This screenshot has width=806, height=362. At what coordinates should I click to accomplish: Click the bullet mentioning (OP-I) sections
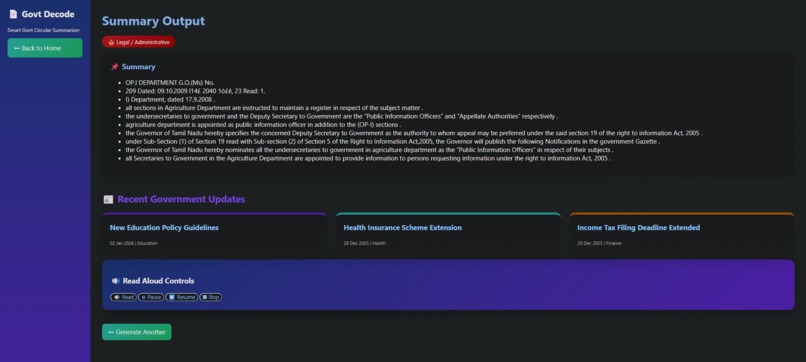pyautogui.click(x=263, y=124)
